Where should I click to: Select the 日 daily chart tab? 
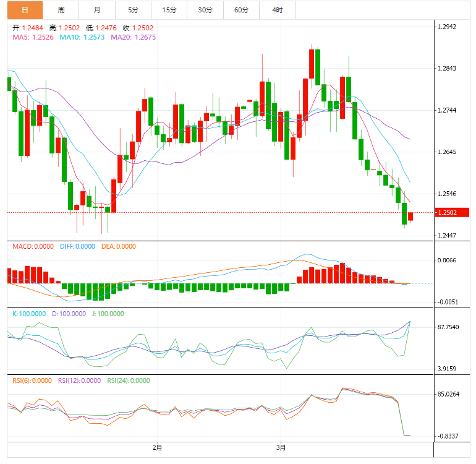coord(25,10)
